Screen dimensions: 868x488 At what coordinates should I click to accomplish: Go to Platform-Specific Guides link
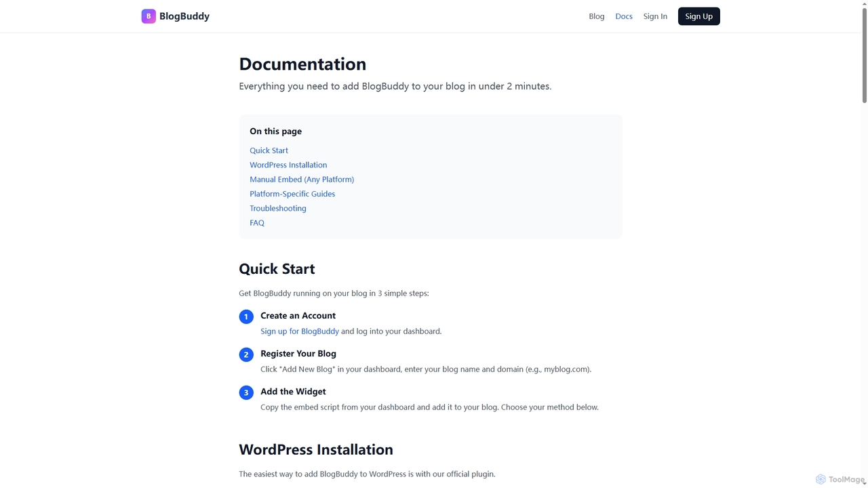292,194
